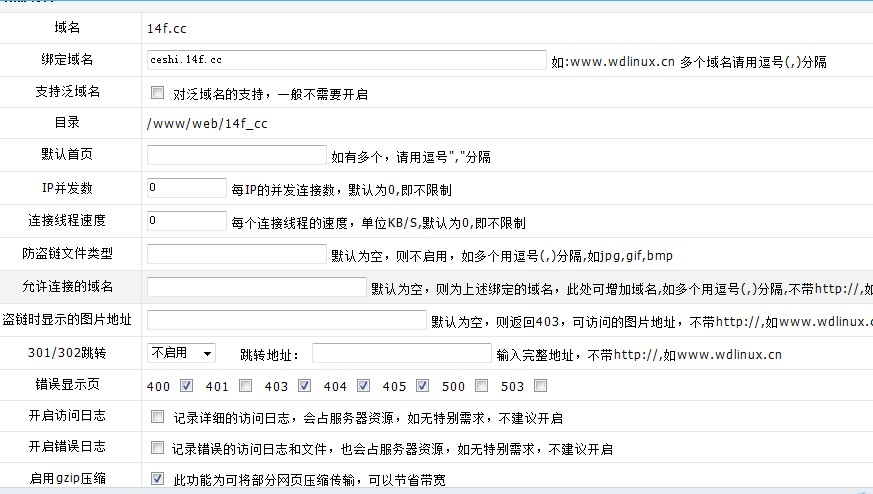873x494 pixels.
Task: Click the 跳转地址 input field
Action: click(x=401, y=353)
